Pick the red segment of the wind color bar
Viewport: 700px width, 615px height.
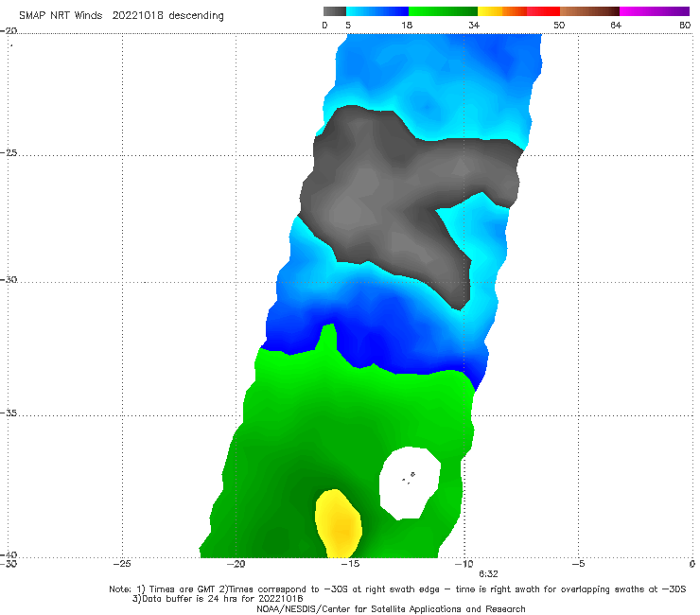(x=543, y=11)
